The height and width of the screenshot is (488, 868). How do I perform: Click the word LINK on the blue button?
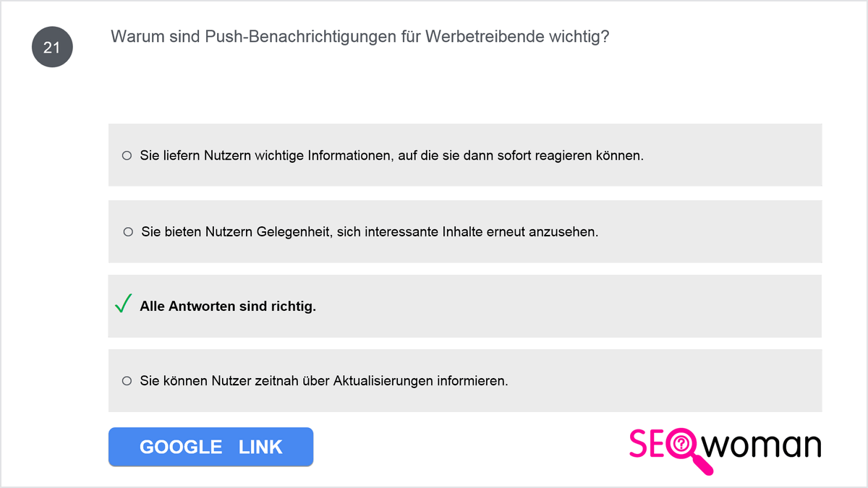pos(260,447)
